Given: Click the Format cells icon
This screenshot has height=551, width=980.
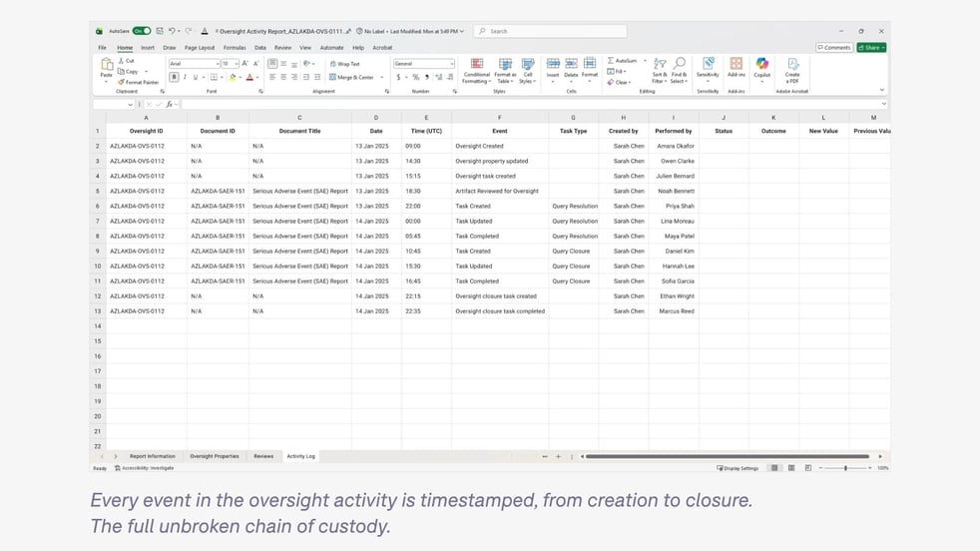Looking at the screenshot, I should [590, 64].
